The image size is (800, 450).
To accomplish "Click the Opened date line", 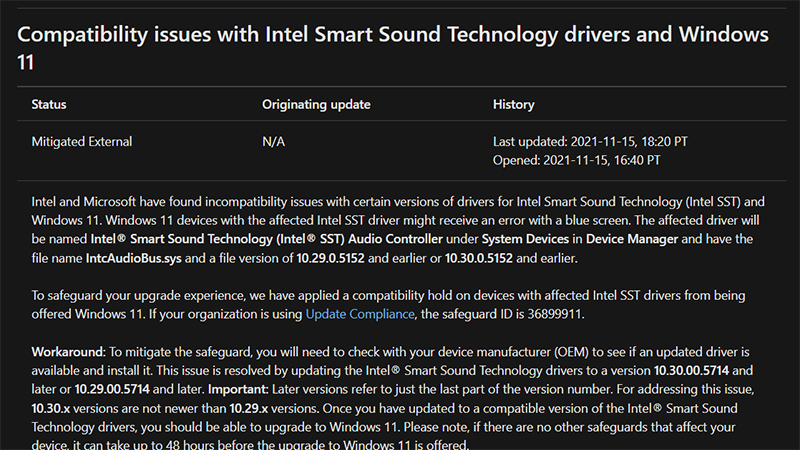I will [x=576, y=159].
